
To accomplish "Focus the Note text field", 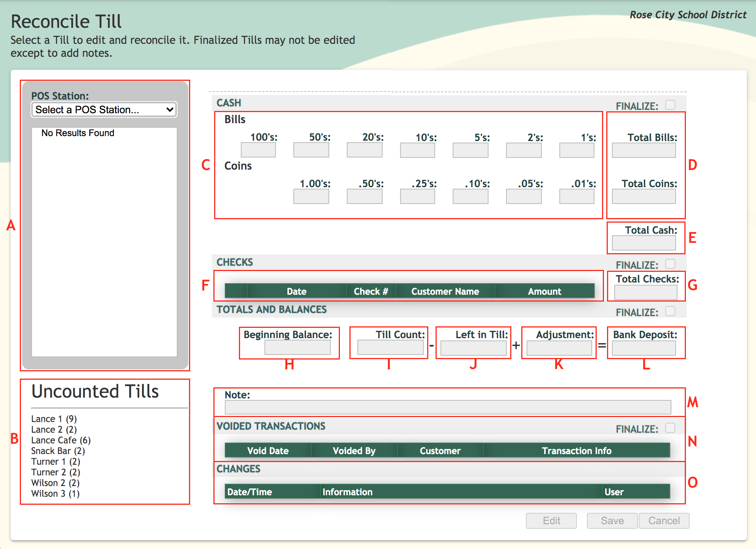I will 447,407.
